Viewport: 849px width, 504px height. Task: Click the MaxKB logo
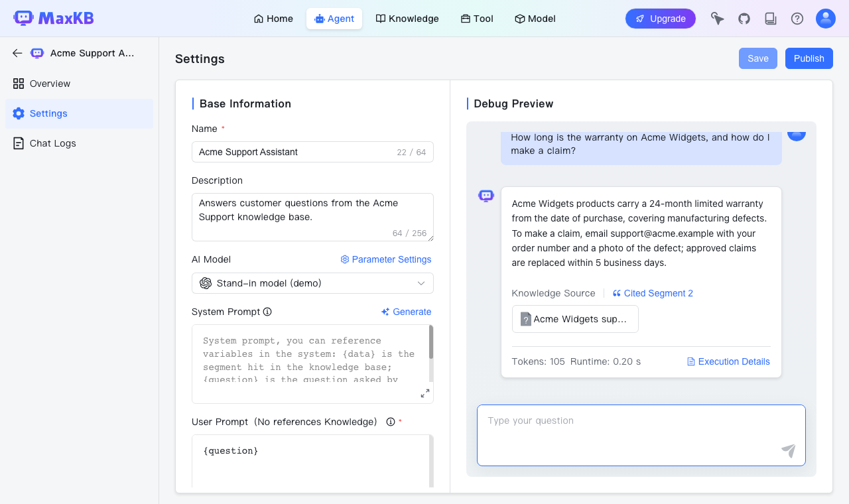tap(54, 19)
